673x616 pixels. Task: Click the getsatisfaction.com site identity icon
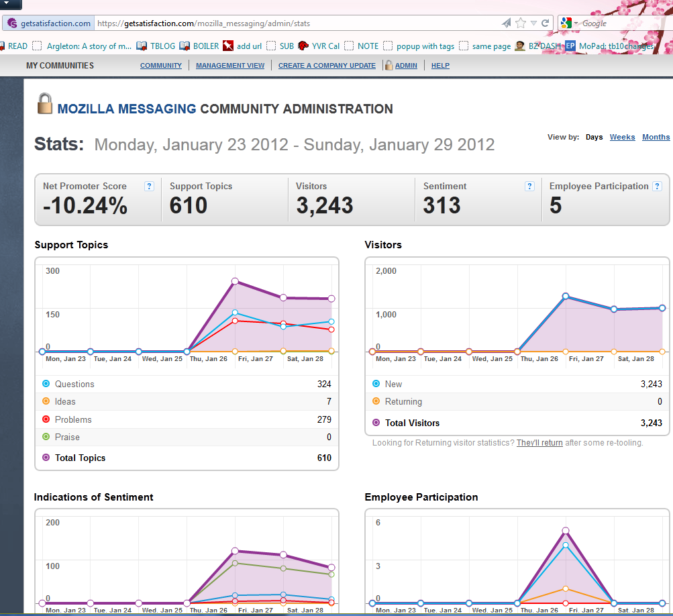[x=13, y=23]
